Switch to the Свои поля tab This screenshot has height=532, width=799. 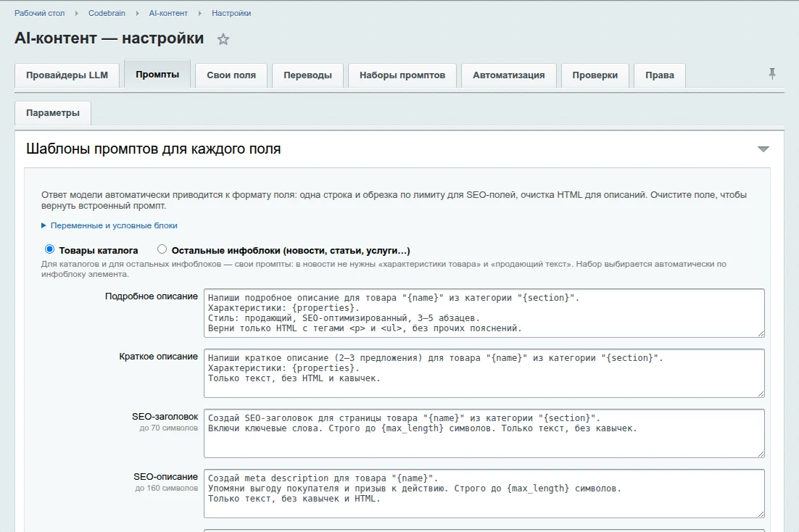click(231, 75)
